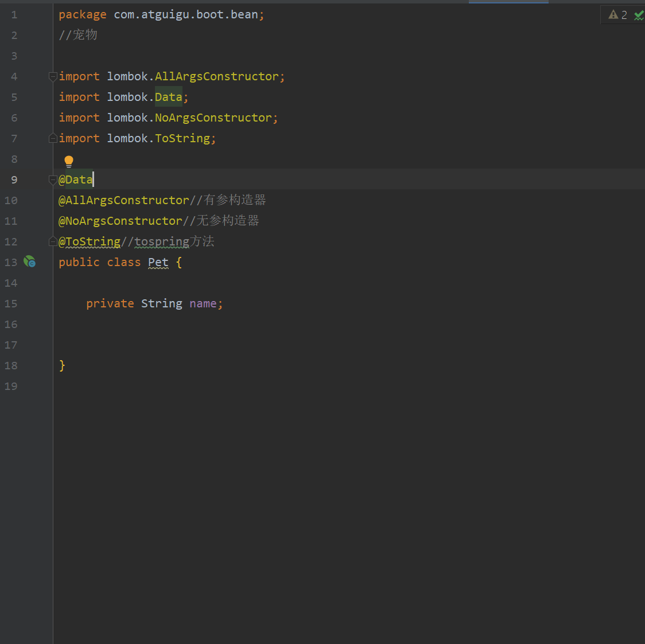Click the underlined word tospring in comment
Screen dimensions: 645x644
(161, 241)
